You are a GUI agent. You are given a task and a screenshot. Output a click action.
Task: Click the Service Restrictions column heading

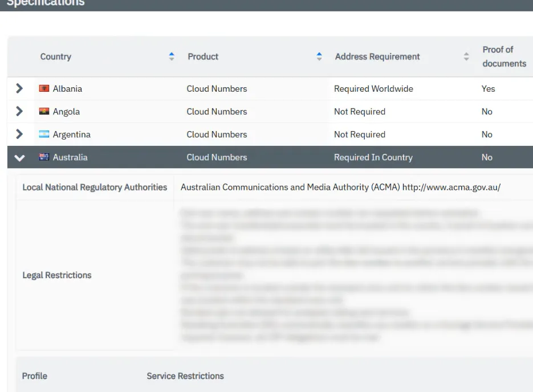click(x=185, y=376)
